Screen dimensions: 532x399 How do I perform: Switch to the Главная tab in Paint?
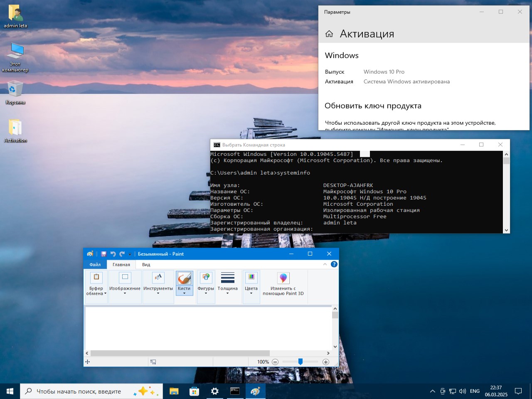pos(121,264)
